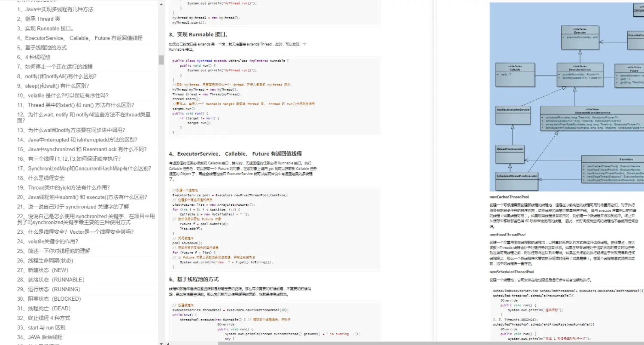
Task: Select outline entry '15、Java中synchronized 和 ReentrantLock 有什么不同?'
Action: click(82, 149)
